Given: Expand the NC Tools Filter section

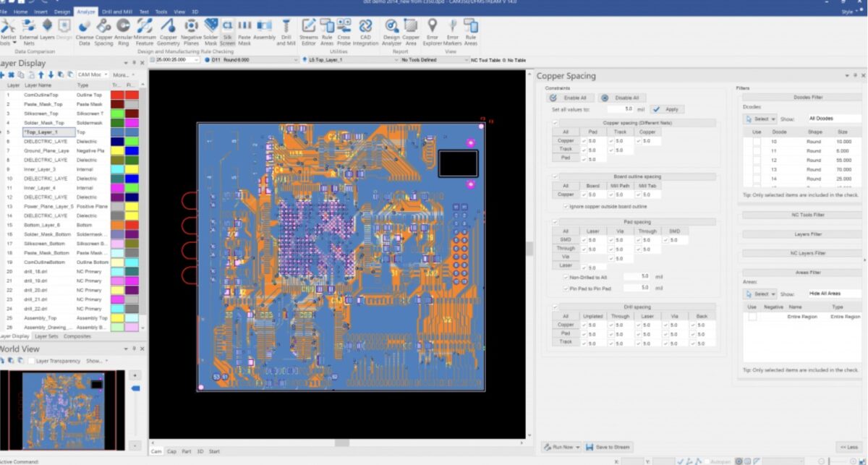Looking at the screenshot, I should click(803, 215).
